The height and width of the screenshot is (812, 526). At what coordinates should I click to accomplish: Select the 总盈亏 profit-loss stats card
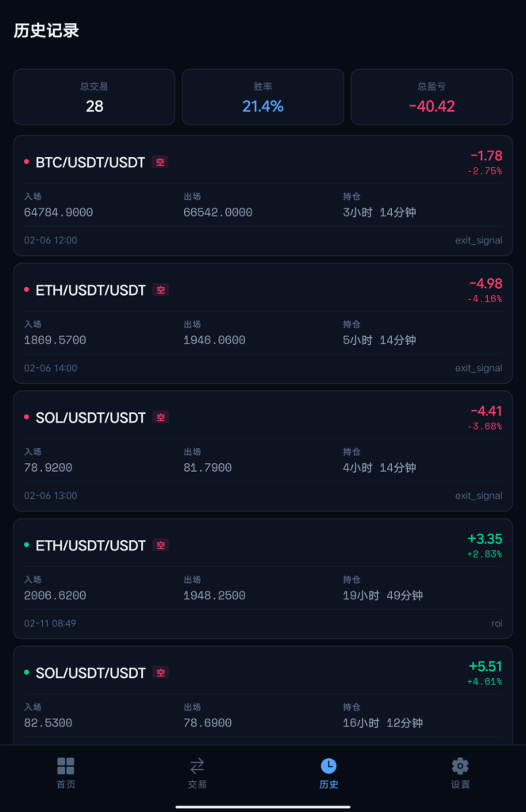pyautogui.click(x=431, y=97)
